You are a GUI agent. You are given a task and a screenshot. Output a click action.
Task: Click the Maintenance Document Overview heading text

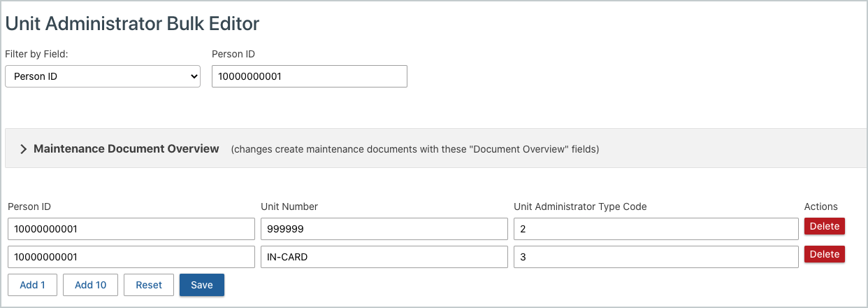pyautogui.click(x=126, y=148)
